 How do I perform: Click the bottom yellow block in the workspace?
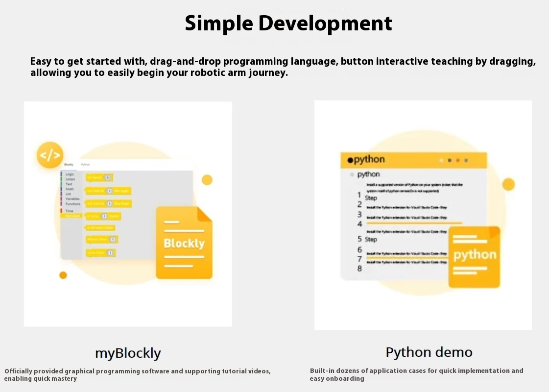100,252
